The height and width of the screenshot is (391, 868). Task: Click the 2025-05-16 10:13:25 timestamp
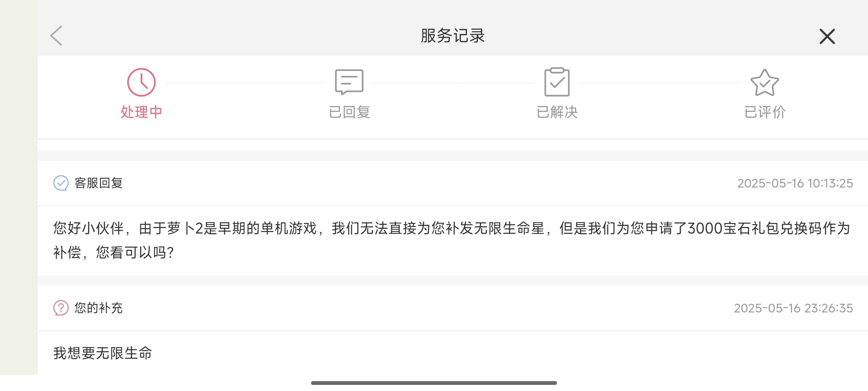(795, 184)
